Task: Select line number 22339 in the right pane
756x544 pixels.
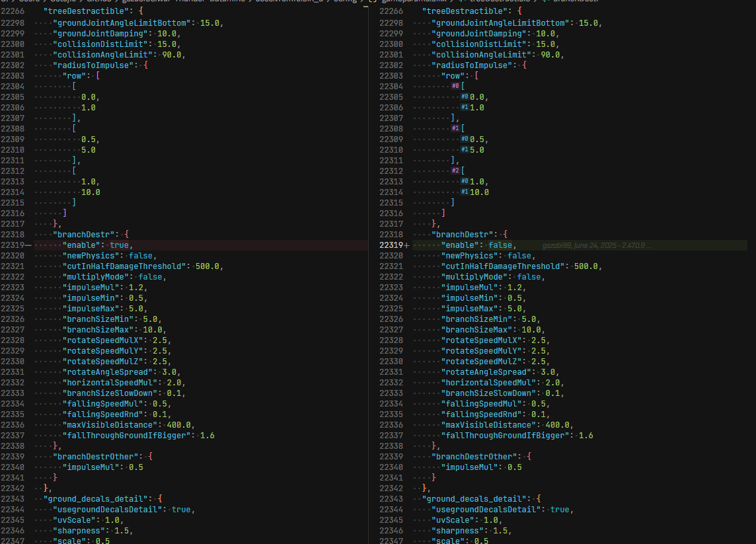Action: [391, 457]
